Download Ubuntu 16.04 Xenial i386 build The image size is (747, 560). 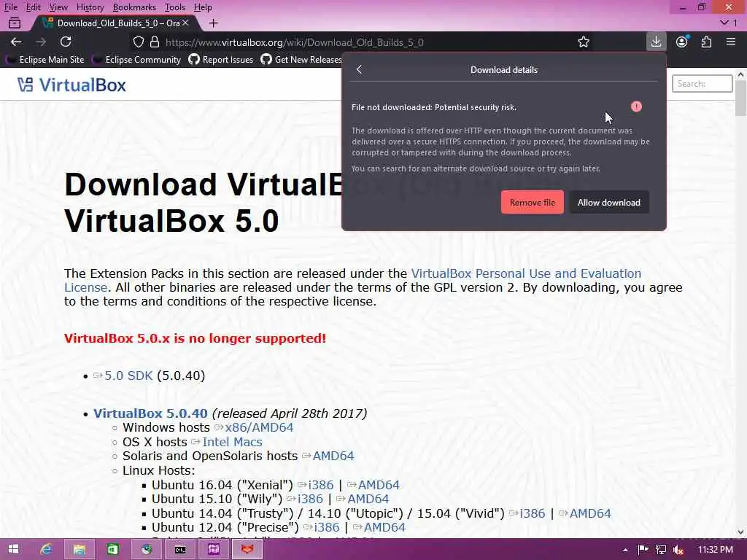321,485
